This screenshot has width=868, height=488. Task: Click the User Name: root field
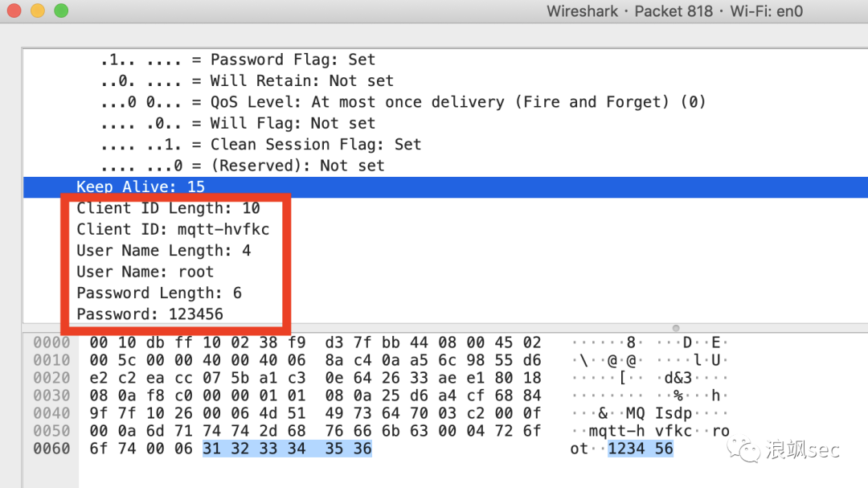(x=145, y=272)
